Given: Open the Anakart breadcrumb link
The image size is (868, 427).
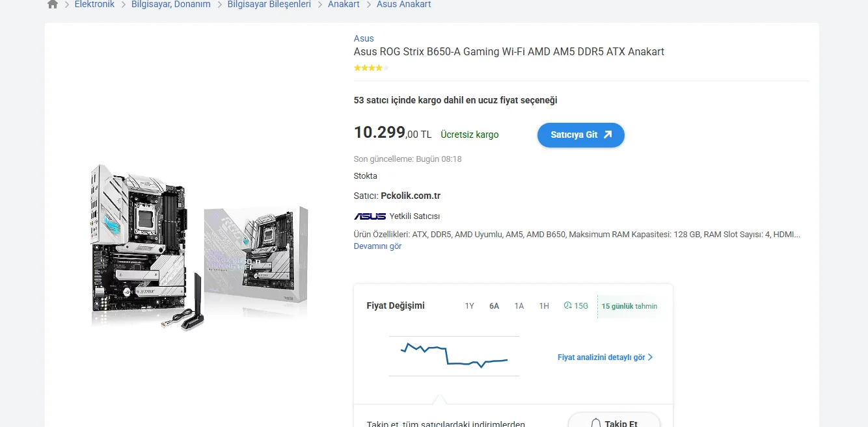Looking at the screenshot, I should point(344,4).
